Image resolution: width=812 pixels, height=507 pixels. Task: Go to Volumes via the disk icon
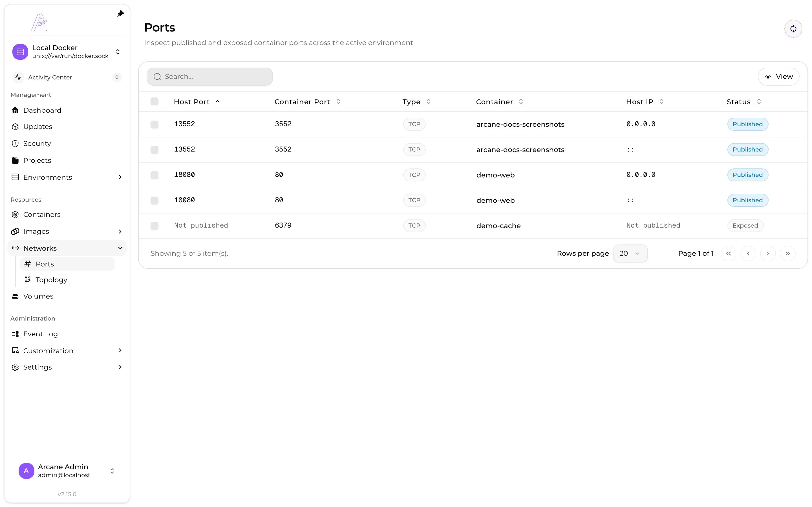pyautogui.click(x=15, y=296)
